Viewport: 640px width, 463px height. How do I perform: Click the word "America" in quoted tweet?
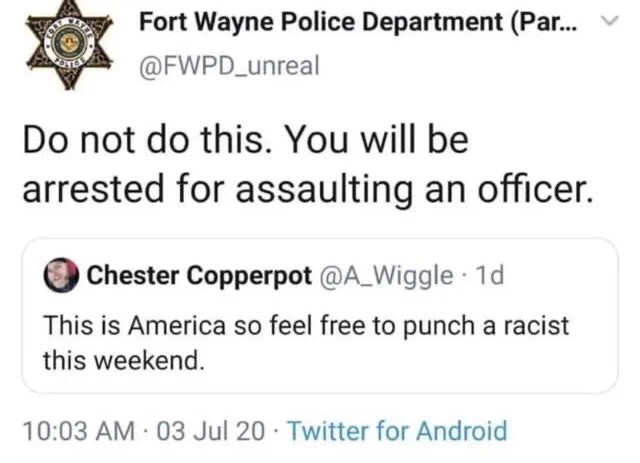pos(177,326)
